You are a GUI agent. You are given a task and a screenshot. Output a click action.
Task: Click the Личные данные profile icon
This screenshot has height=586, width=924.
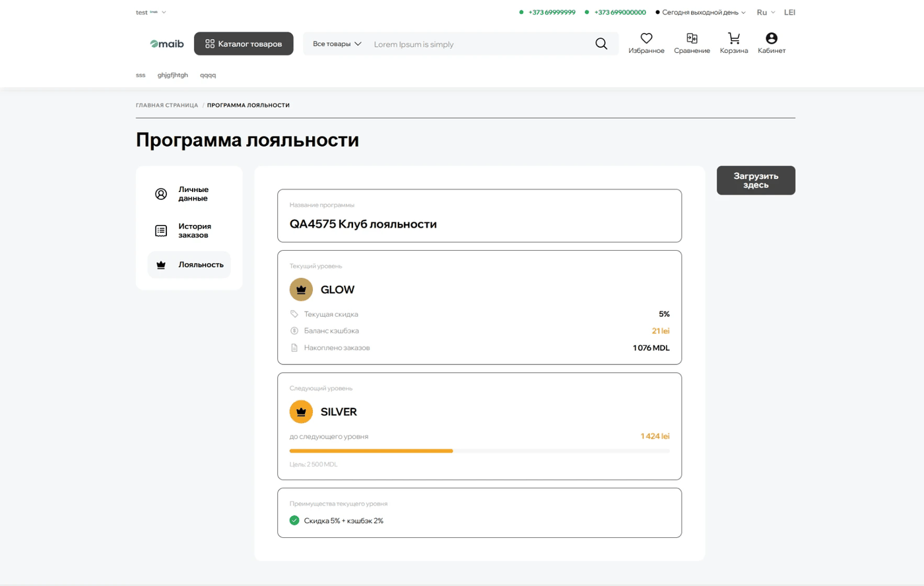[x=161, y=194]
